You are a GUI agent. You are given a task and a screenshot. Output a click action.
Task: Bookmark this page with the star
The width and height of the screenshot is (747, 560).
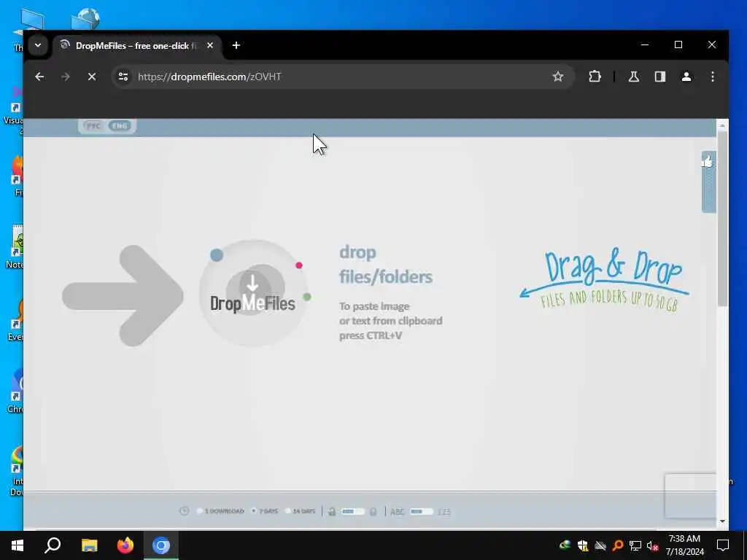coord(558,77)
